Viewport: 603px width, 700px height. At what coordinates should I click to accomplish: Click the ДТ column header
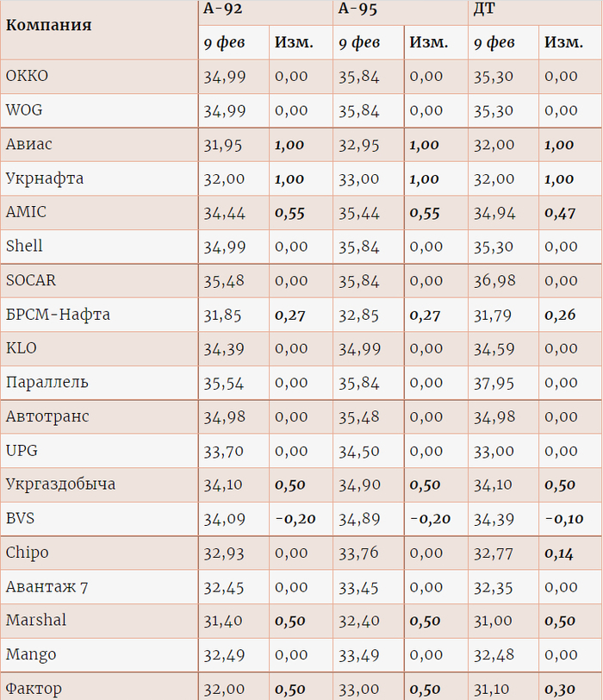(484, 9)
